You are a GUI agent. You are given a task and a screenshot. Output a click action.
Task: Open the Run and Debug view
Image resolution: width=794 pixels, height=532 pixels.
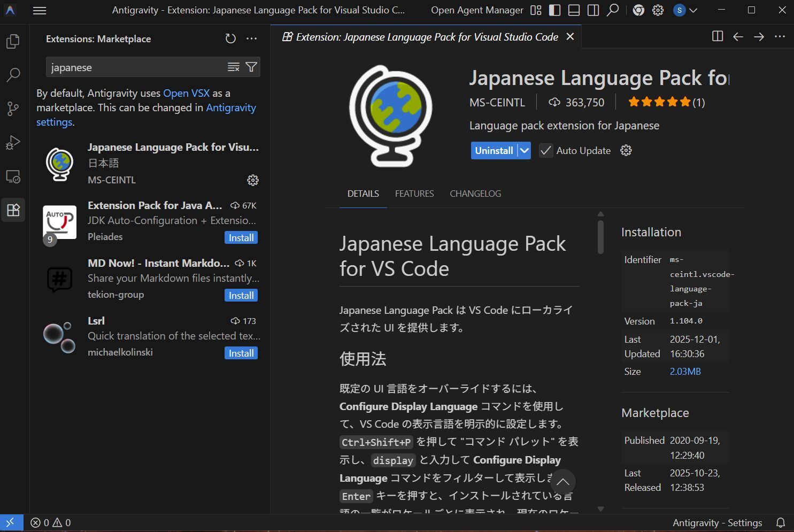13,143
